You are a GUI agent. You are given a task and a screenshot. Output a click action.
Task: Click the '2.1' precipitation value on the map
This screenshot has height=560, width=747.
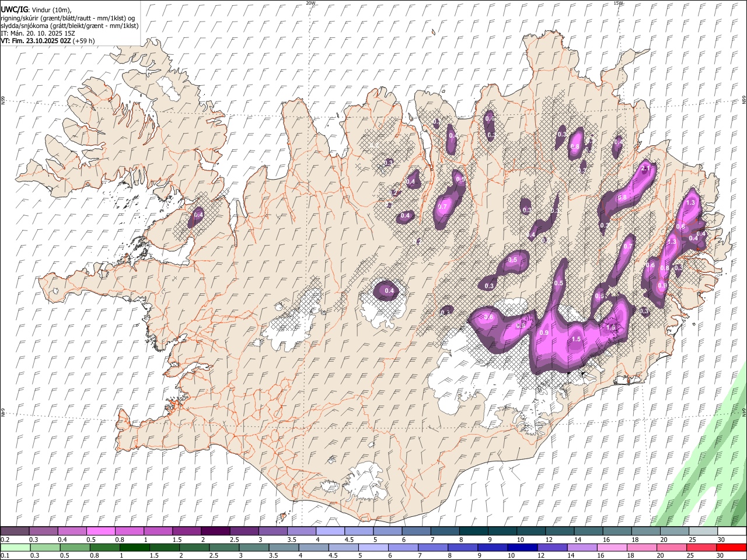pyautogui.click(x=645, y=169)
